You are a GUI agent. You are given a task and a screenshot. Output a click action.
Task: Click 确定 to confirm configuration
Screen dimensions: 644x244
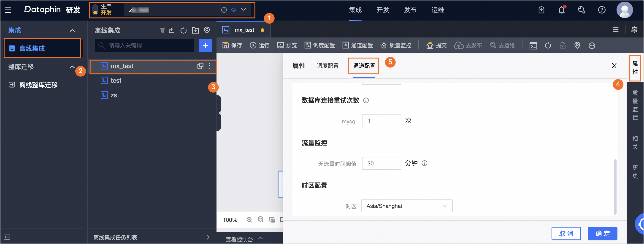coord(603,233)
